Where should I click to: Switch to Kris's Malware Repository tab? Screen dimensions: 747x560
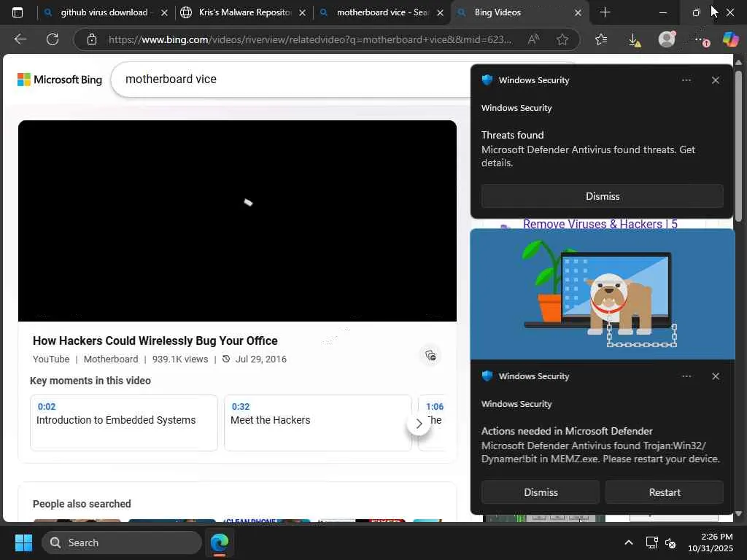(244, 12)
